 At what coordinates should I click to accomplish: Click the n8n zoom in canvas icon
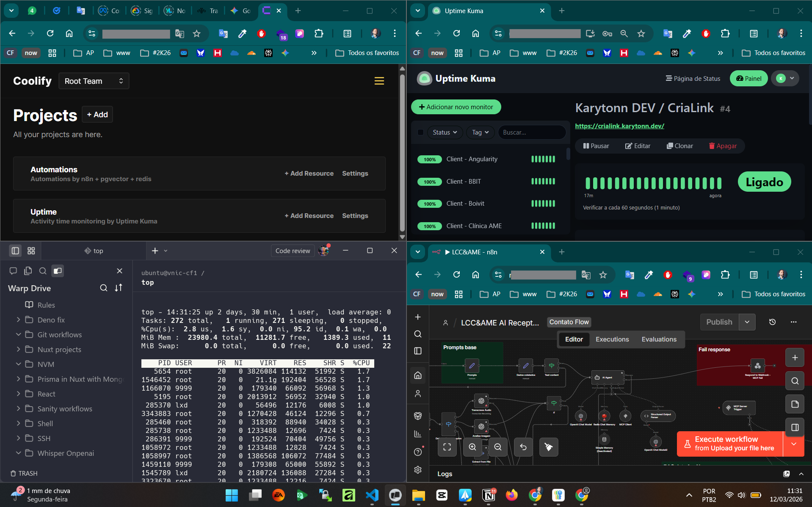click(x=472, y=447)
